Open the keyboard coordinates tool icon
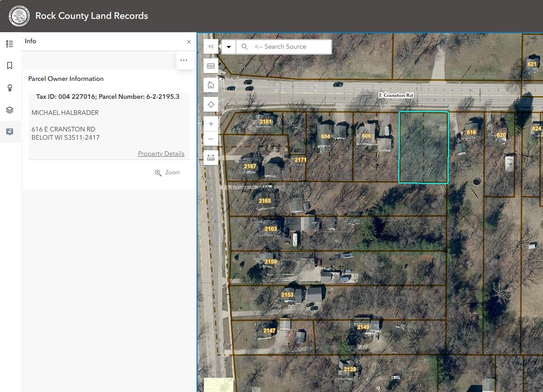Screen dimensions: 543x392 [x=211, y=66]
